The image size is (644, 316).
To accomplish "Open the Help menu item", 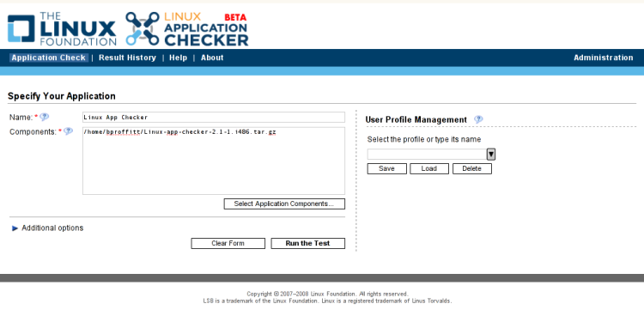I will coord(179,58).
